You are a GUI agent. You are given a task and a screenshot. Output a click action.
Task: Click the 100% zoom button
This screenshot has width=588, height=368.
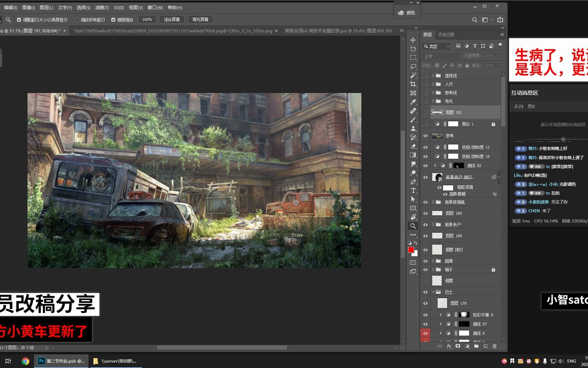coord(147,20)
